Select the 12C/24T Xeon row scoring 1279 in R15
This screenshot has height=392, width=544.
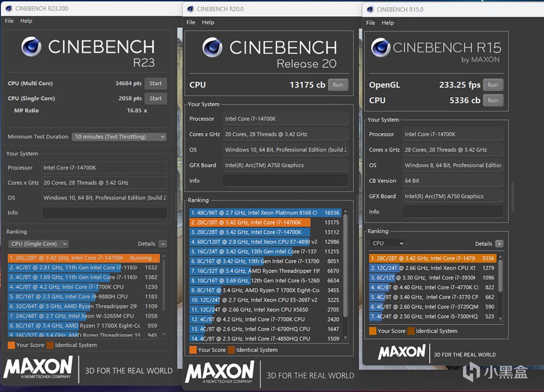[x=433, y=268]
